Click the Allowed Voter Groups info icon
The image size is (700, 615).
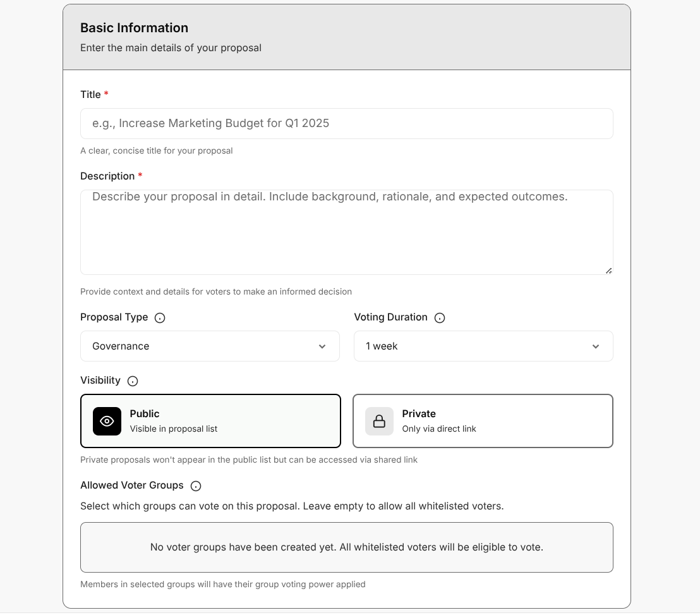coord(196,486)
